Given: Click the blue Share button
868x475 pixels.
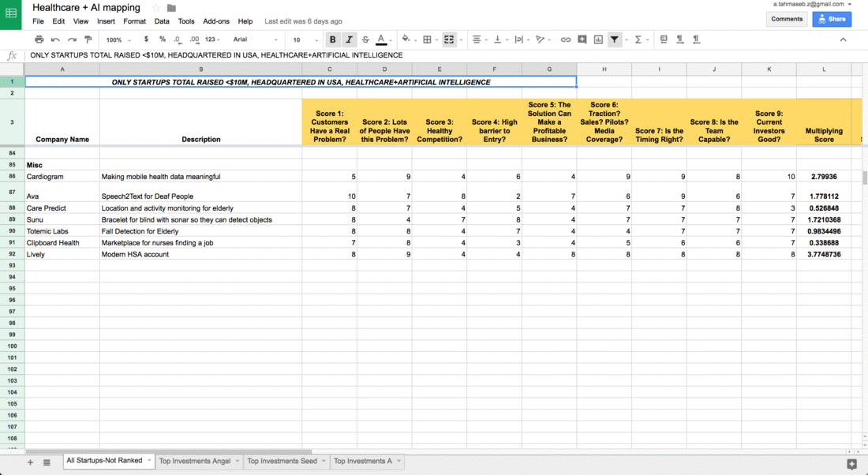Looking at the screenshot, I should 832,19.
